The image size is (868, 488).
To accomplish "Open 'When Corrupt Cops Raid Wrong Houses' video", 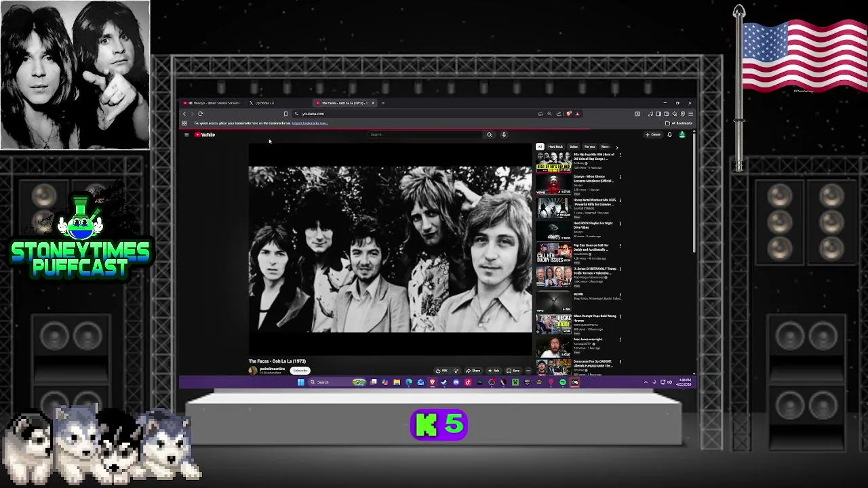I will pos(553,324).
